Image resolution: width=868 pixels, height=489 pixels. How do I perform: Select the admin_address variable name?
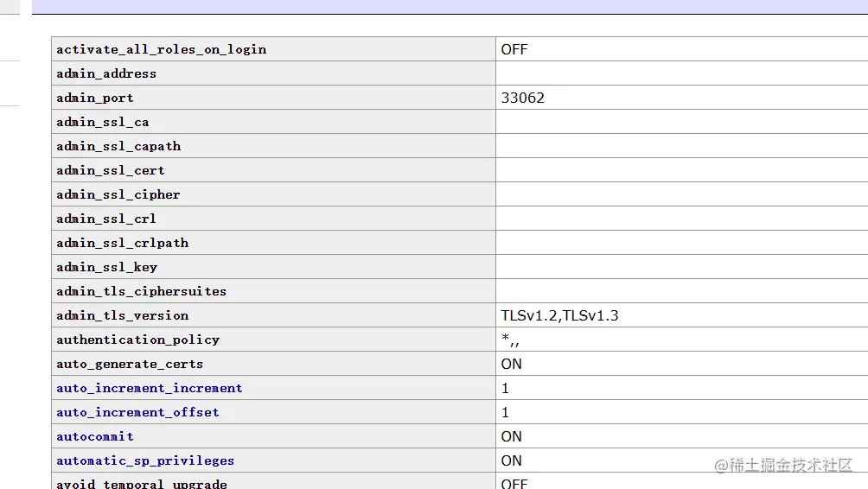tap(106, 73)
